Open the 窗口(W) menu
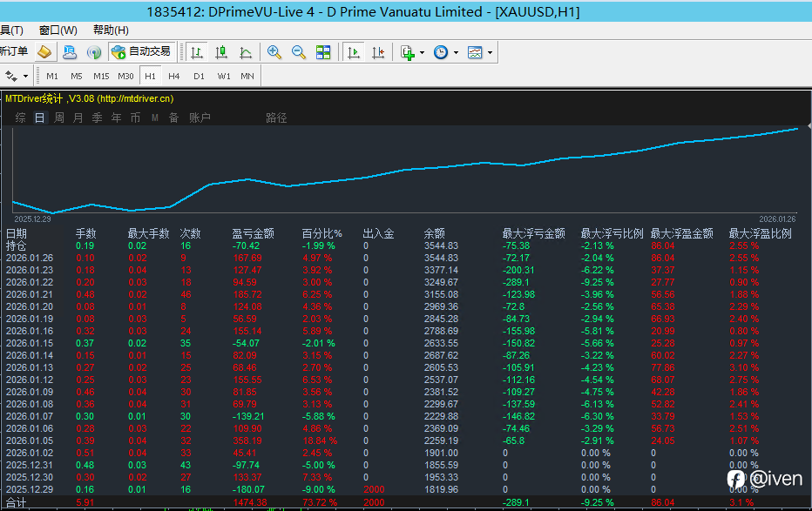The width and height of the screenshot is (812, 511). point(58,30)
